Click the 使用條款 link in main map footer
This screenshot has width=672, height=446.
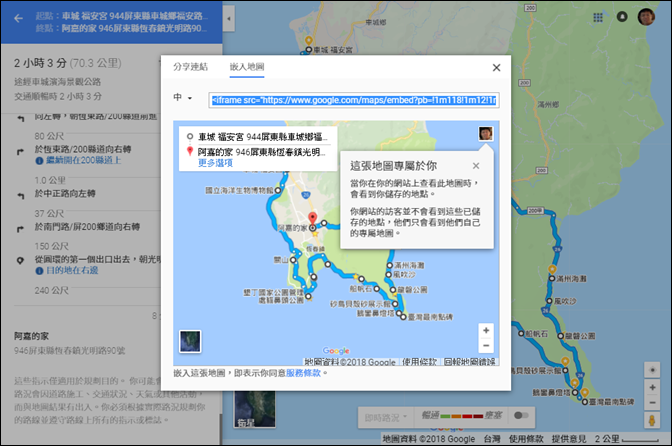coord(526,439)
